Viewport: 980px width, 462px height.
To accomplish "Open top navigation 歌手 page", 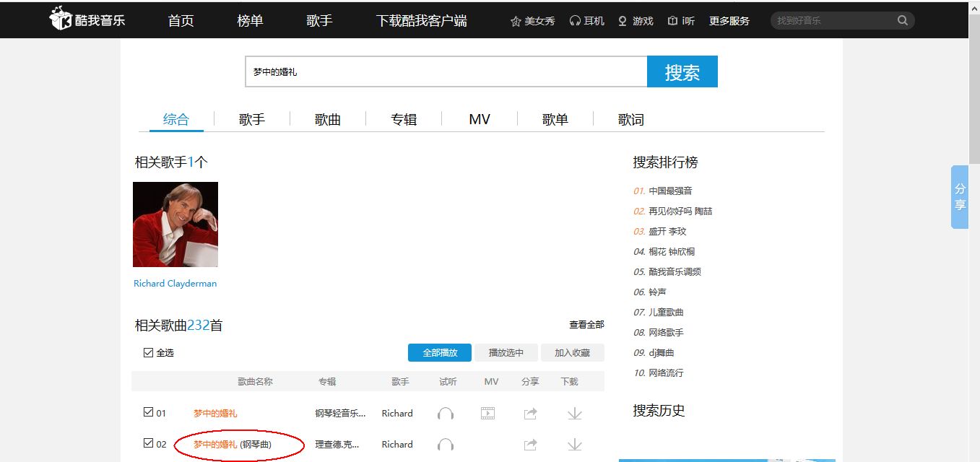I will pyautogui.click(x=320, y=20).
